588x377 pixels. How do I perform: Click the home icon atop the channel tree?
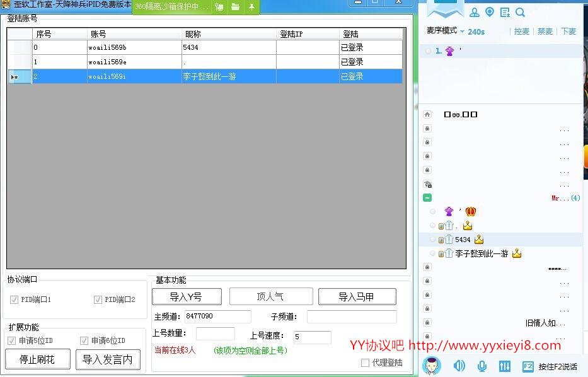(x=426, y=114)
